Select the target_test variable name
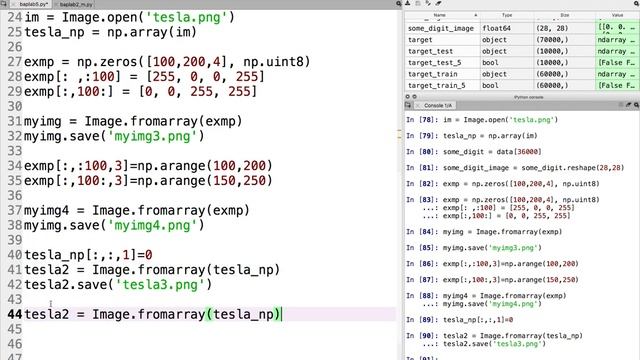Image resolution: width=640 pixels, height=360 pixels. coord(430,51)
